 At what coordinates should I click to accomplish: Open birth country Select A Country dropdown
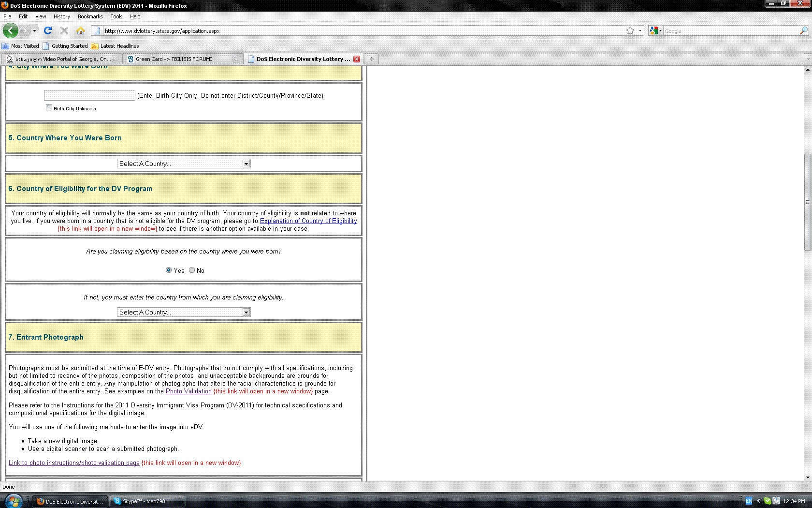point(184,164)
